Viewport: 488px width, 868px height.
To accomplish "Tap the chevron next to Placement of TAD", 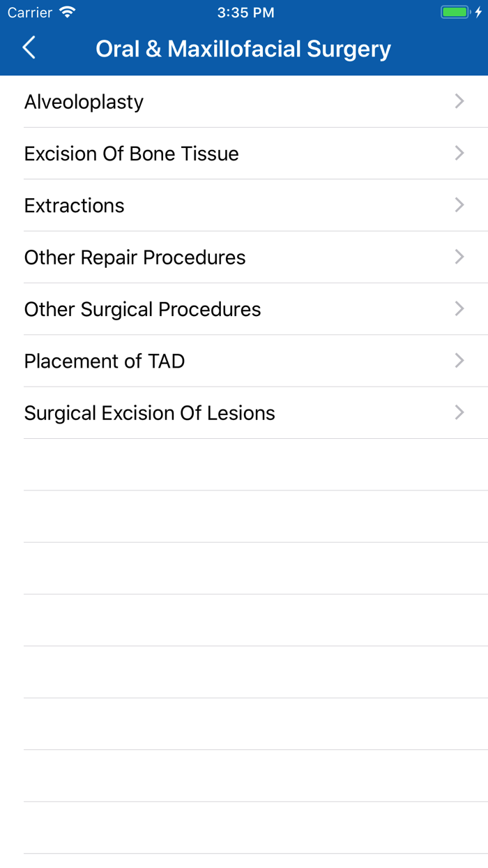I will click(x=459, y=361).
